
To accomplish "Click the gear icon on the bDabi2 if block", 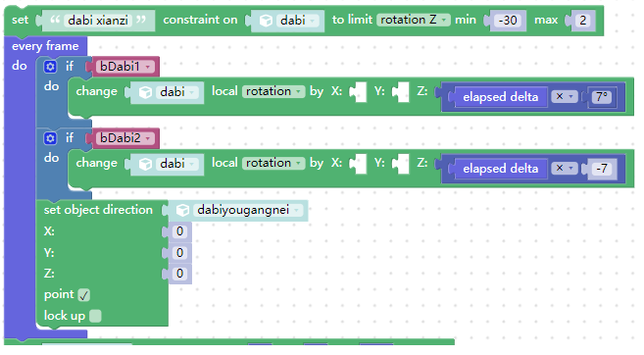I will 50,138.
